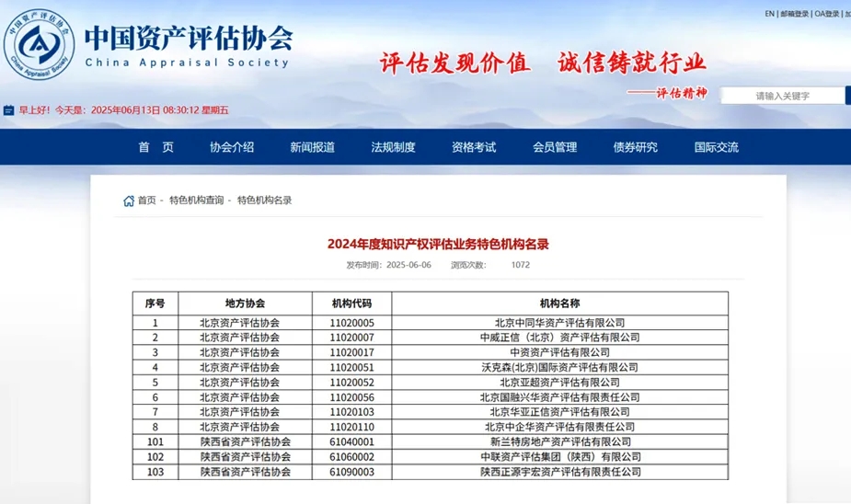Screen dimensions: 851x504
Task: Select cell 沃克森(北京)国际资产评估有限公司
Action: pyautogui.click(x=559, y=367)
